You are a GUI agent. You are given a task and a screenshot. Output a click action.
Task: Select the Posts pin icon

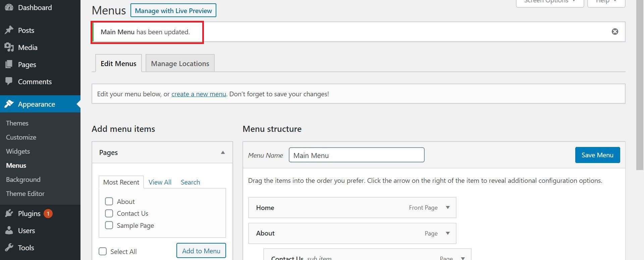pyautogui.click(x=9, y=30)
